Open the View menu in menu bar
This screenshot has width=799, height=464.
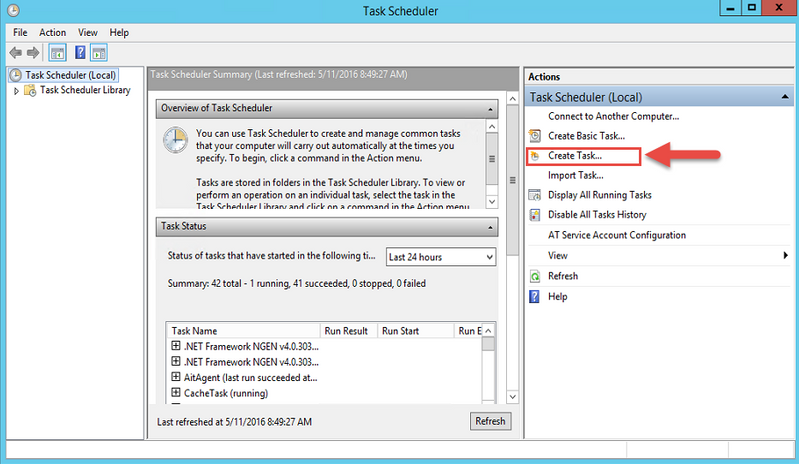click(88, 33)
